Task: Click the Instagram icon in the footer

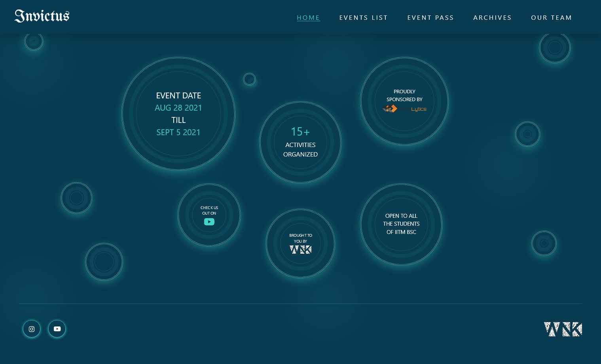Action: pos(32,329)
